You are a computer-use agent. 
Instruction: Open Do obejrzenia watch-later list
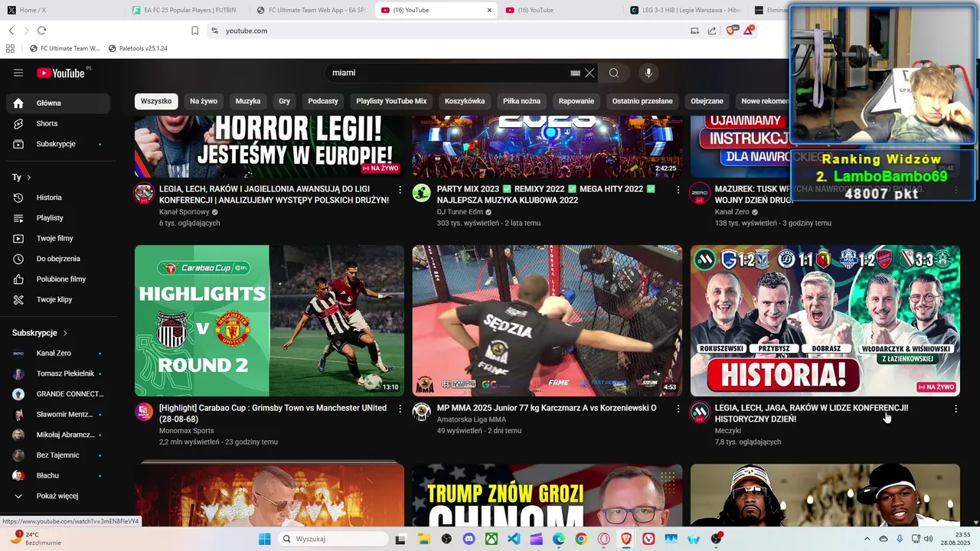pyautogui.click(x=60, y=259)
